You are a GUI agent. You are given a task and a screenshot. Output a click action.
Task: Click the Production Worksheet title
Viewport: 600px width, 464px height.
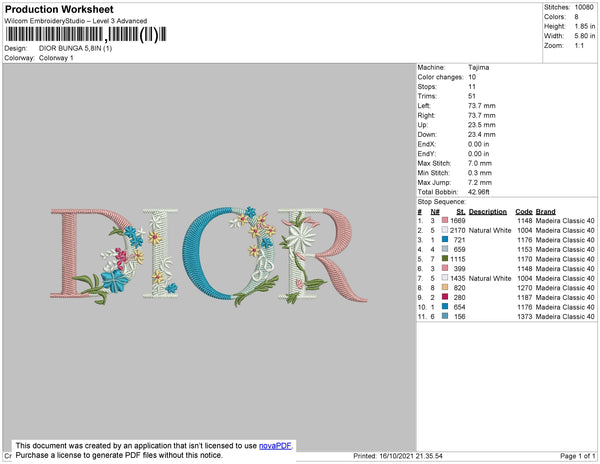[x=59, y=10]
